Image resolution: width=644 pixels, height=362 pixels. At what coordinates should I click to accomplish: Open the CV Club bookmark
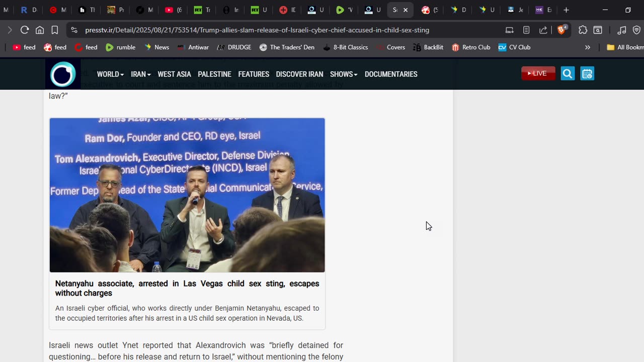514,47
